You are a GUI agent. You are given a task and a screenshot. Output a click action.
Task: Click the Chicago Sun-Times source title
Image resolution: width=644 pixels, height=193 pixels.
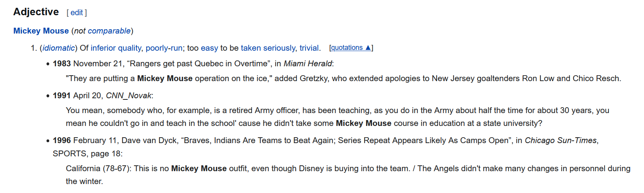tap(561, 140)
